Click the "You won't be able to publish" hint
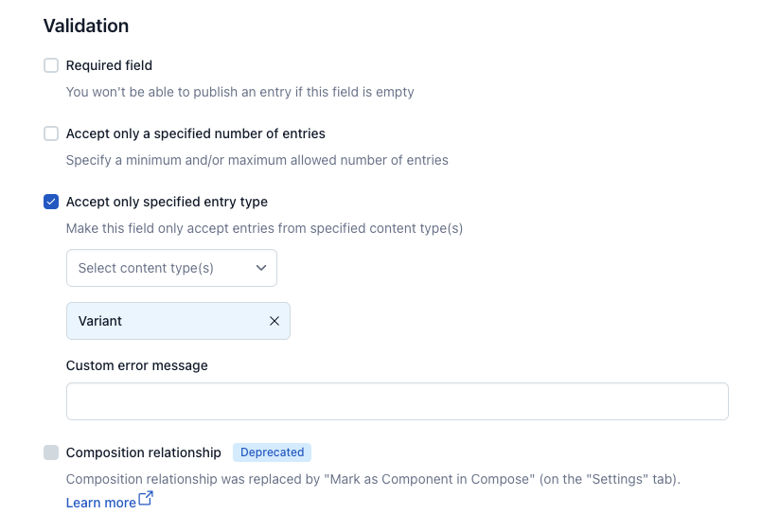Screen dimensions: 779x532 click(239, 92)
